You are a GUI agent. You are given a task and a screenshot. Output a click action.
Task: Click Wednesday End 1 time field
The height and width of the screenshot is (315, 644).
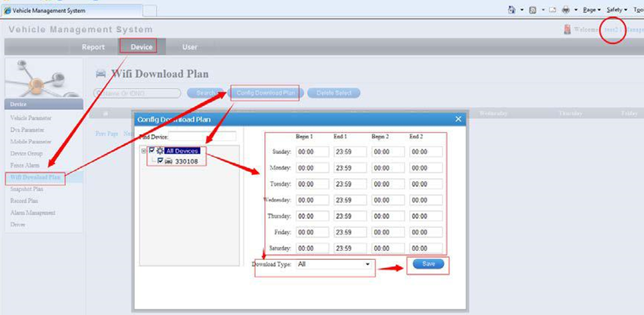coord(350,200)
